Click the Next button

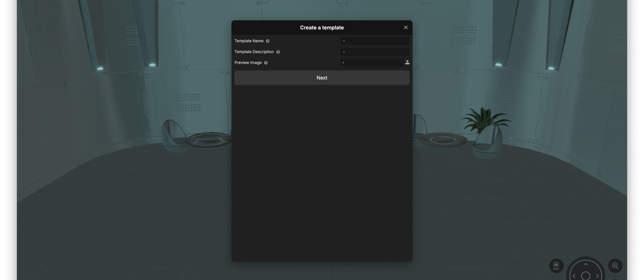pos(322,78)
